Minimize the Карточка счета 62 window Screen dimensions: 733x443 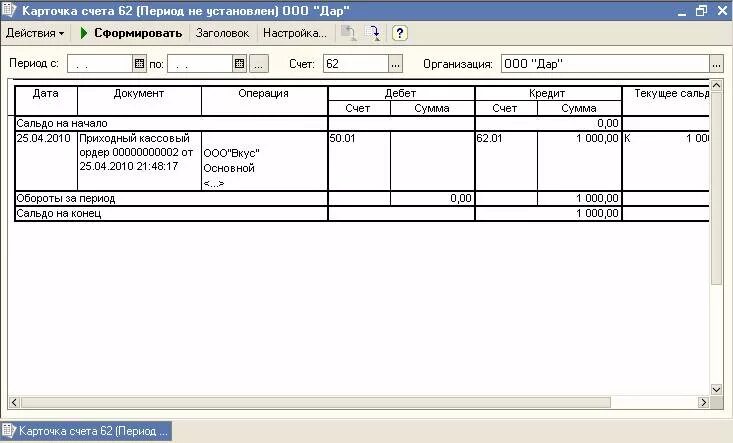[682, 11]
